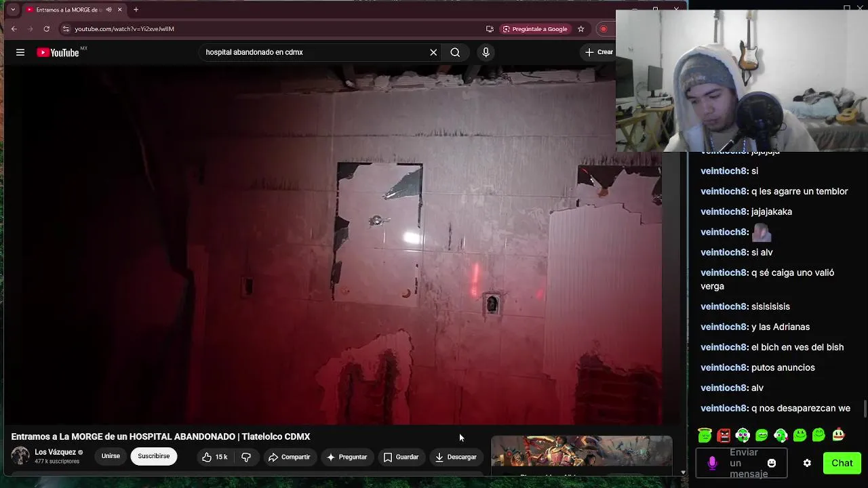The image size is (868, 488).
Task: Click chat message 'q les agarre un temblor'
Action: coord(800,191)
